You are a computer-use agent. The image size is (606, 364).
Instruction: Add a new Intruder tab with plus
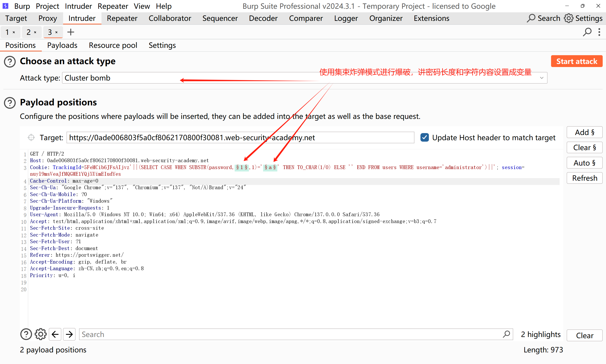click(x=71, y=32)
